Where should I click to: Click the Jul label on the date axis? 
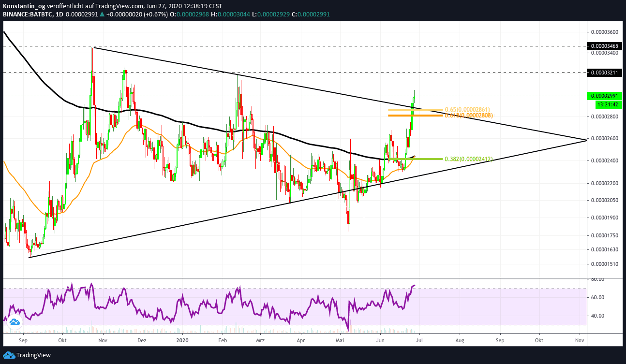[419, 340]
